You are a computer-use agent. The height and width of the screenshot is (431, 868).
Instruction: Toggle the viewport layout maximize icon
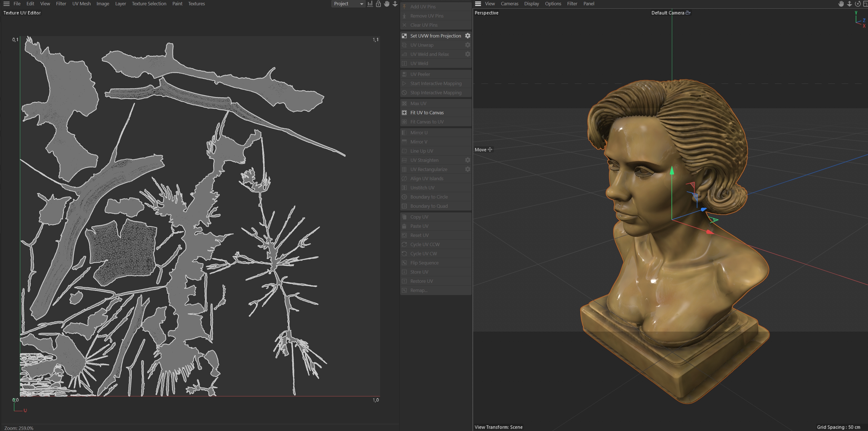tap(866, 4)
